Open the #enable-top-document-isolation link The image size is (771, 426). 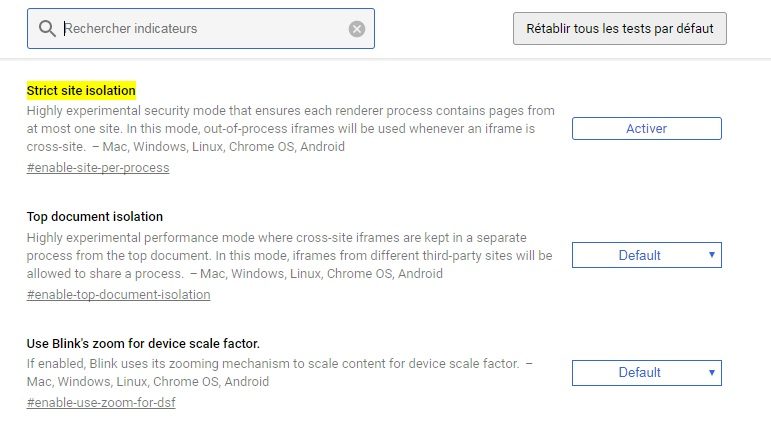[x=118, y=295]
